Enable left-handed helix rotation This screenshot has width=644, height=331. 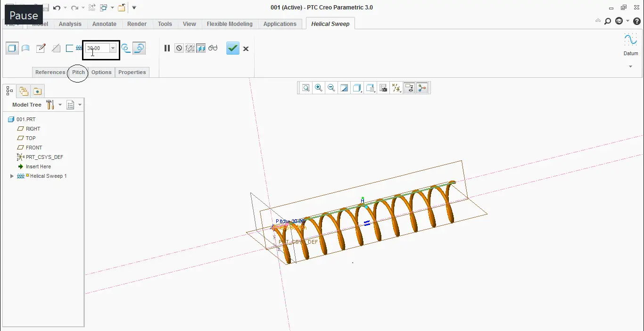point(126,48)
